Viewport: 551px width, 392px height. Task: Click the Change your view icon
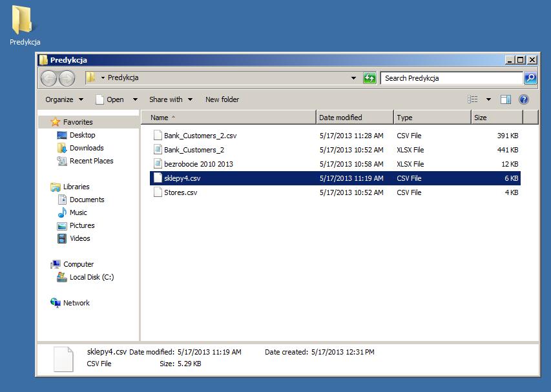[473, 99]
